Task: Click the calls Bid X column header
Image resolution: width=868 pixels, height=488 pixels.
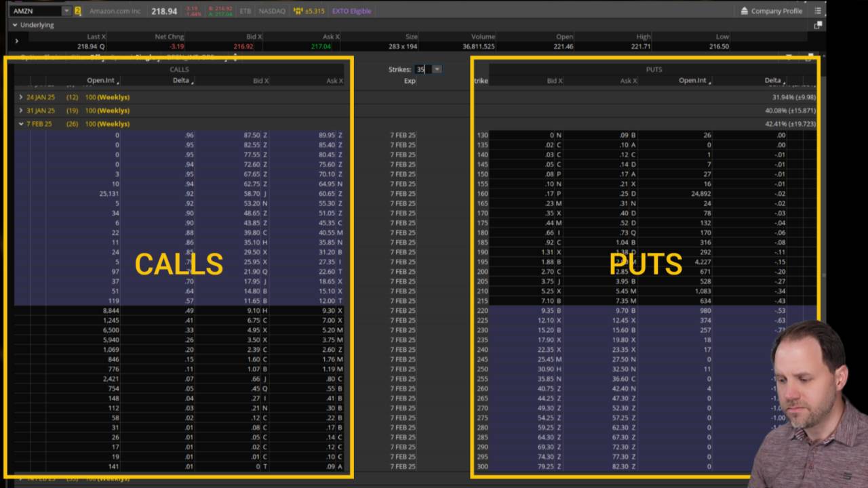Action: (x=261, y=81)
